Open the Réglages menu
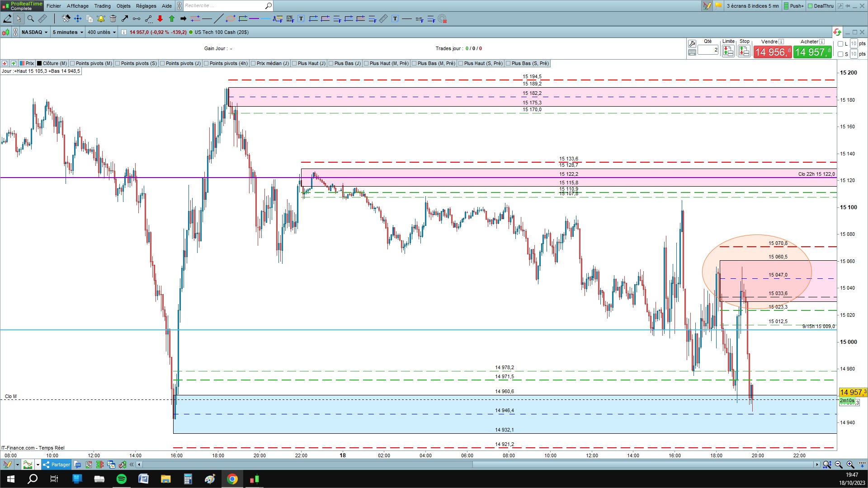The height and width of the screenshot is (488, 868). [146, 6]
